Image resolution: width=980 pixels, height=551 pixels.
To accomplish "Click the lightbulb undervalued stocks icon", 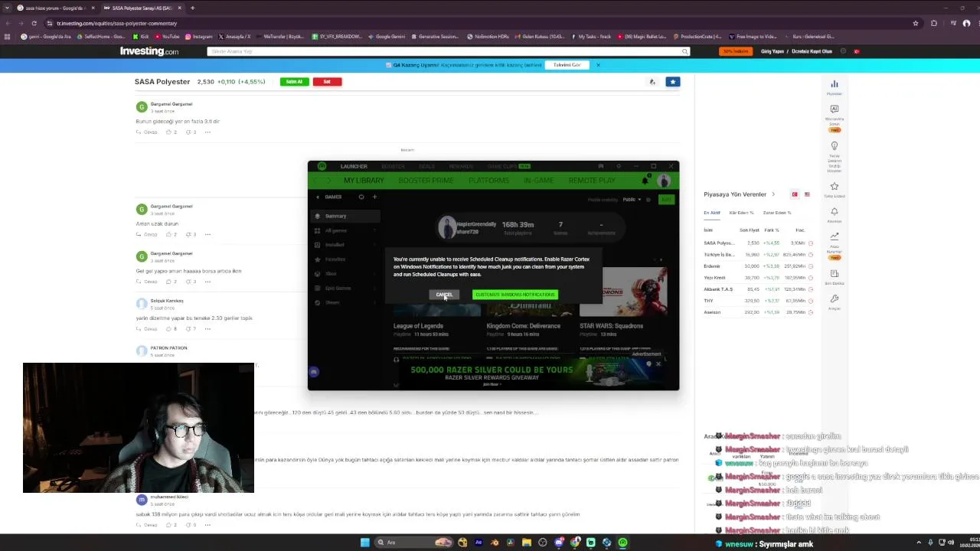I will pos(834,145).
